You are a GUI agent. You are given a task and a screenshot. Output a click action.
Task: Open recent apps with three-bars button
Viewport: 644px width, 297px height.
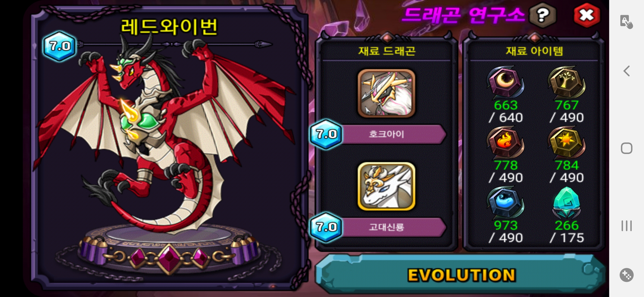click(x=626, y=226)
